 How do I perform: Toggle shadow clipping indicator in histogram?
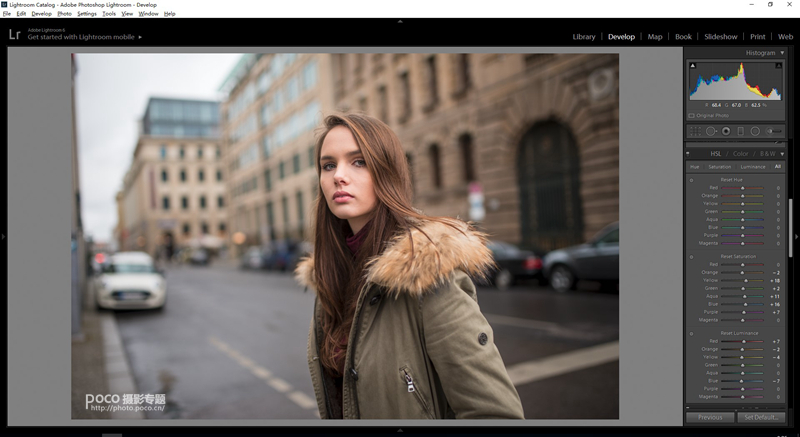point(693,66)
